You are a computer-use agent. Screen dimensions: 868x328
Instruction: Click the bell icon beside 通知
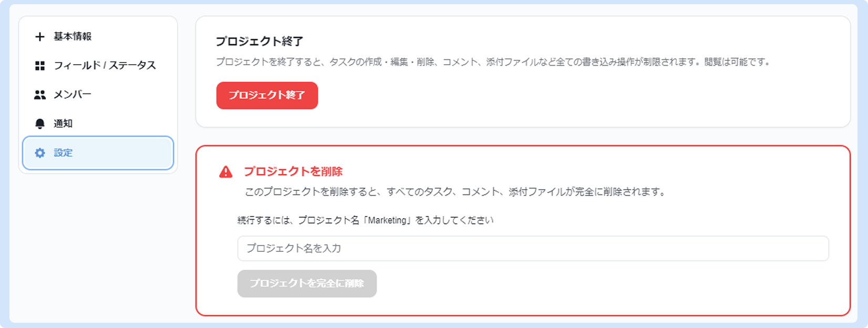coord(40,124)
